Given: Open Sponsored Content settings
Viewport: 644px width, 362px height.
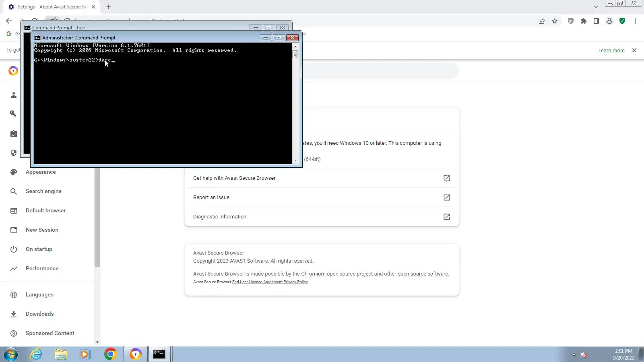Looking at the screenshot, I should point(50,333).
